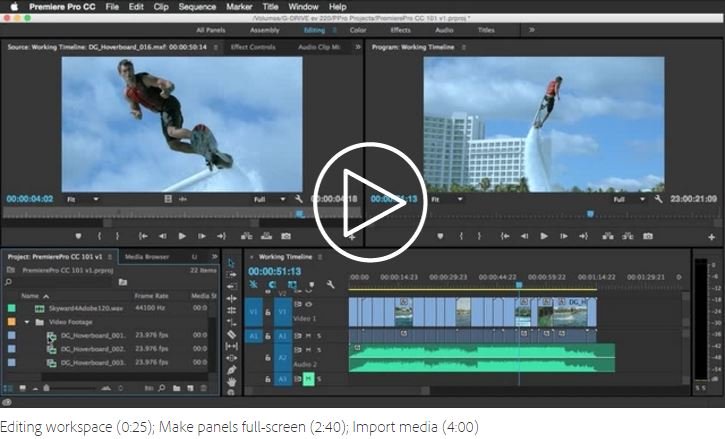This screenshot has height=439, width=725.
Task: Open the Program monitor button editor plus
Action: pos(712,237)
